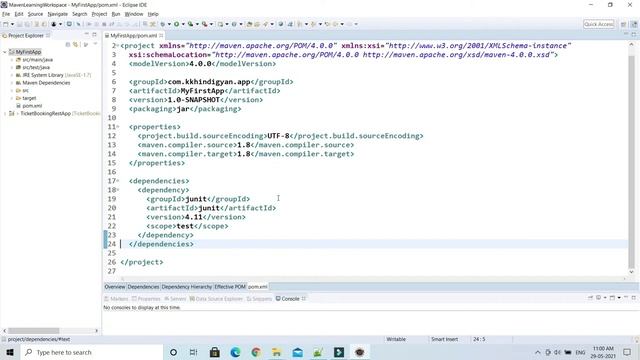Open the New wizard dropdown arrow
The image size is (640, 360).
coord(12,24)
